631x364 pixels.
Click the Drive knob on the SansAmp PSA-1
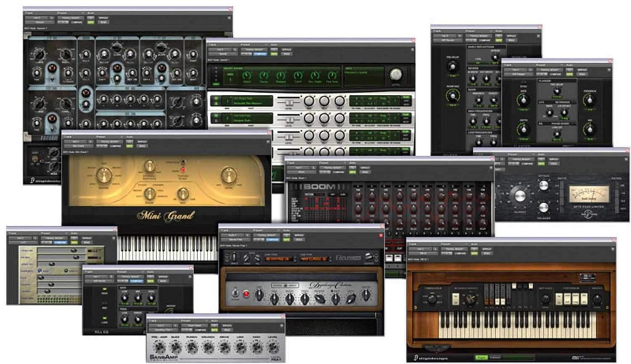point(225,346)
